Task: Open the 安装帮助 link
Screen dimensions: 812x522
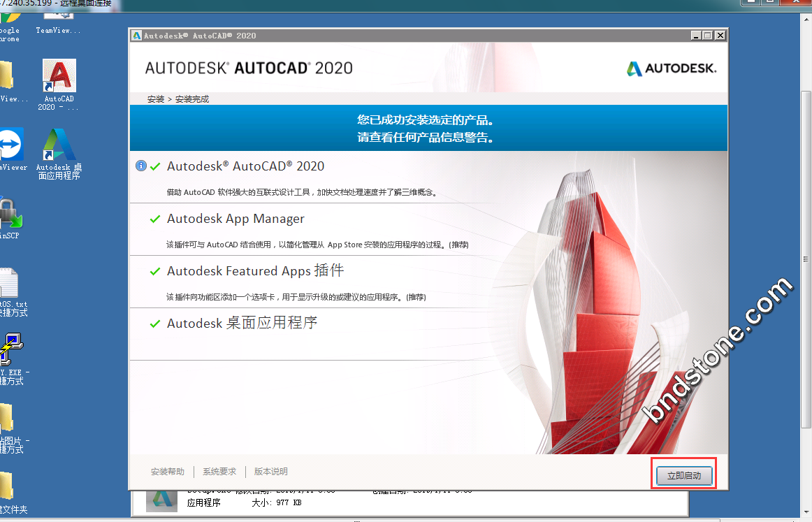Action: 168,472
